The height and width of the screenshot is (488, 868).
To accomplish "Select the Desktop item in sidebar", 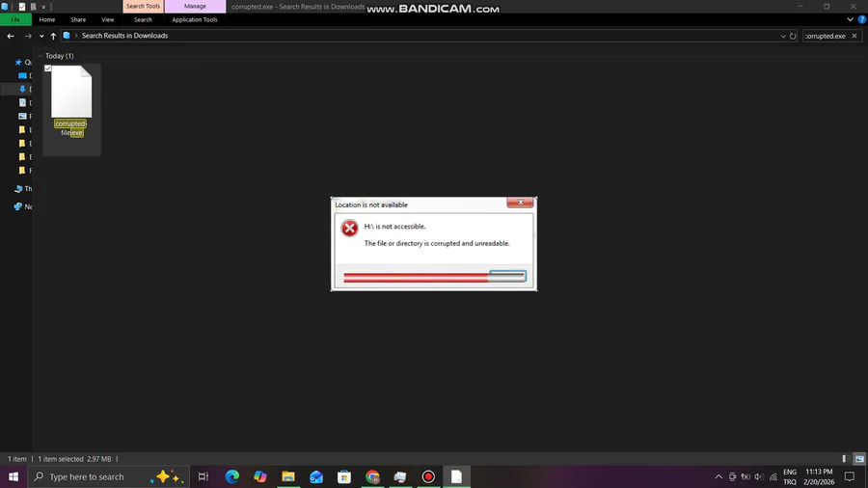I will point(24,76).
